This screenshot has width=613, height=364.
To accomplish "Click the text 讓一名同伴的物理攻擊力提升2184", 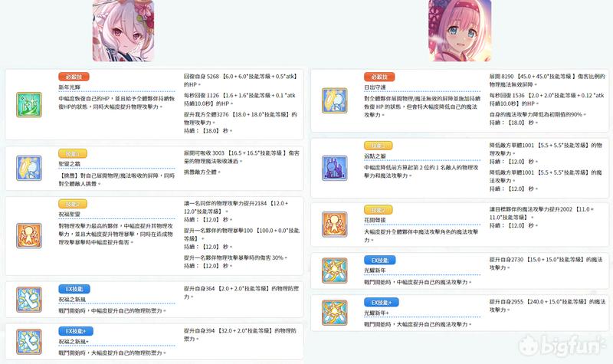I will 225,203.
